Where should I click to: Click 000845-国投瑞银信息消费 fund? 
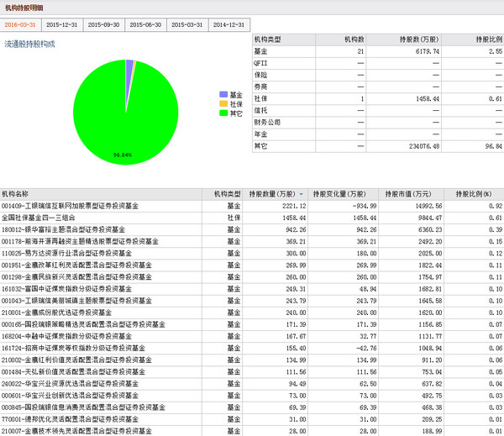83,407
